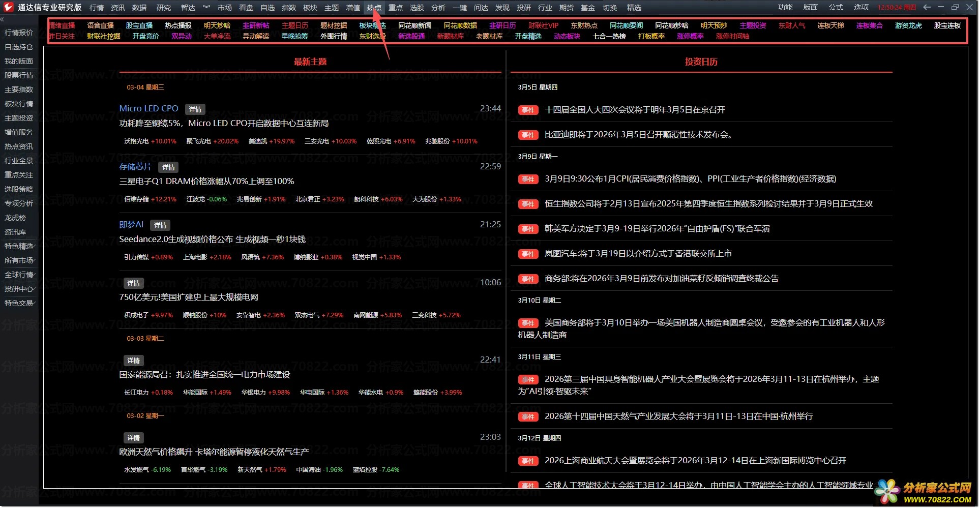Switch to the 板块 tab
The width and height of the screenshot is (980, 508).
coord(310,8)
